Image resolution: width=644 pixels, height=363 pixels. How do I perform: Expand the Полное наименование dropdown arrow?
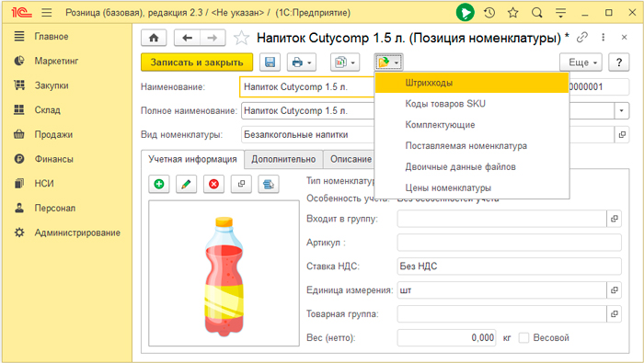click(x=621, y=111)
